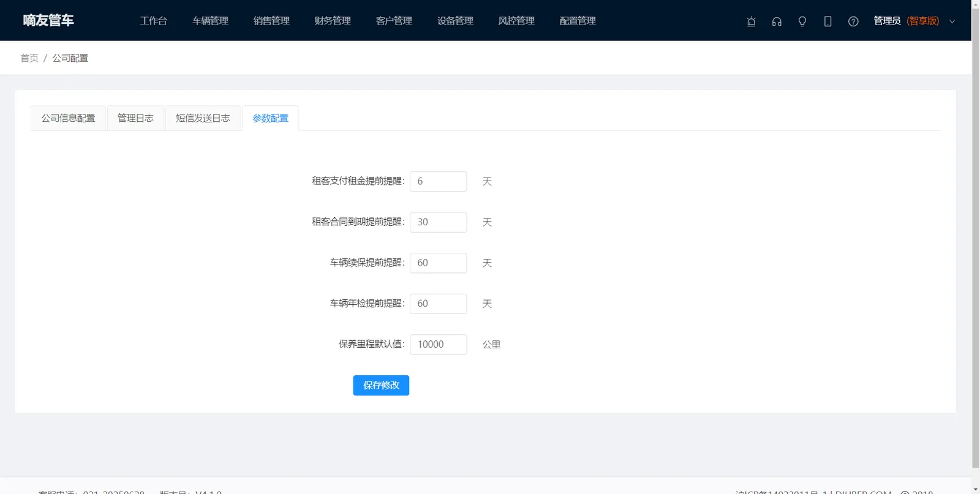The width and height of the screenshot is (980, 494).
Task: Select the 参数配置 tab
Action: click(270, 118)
